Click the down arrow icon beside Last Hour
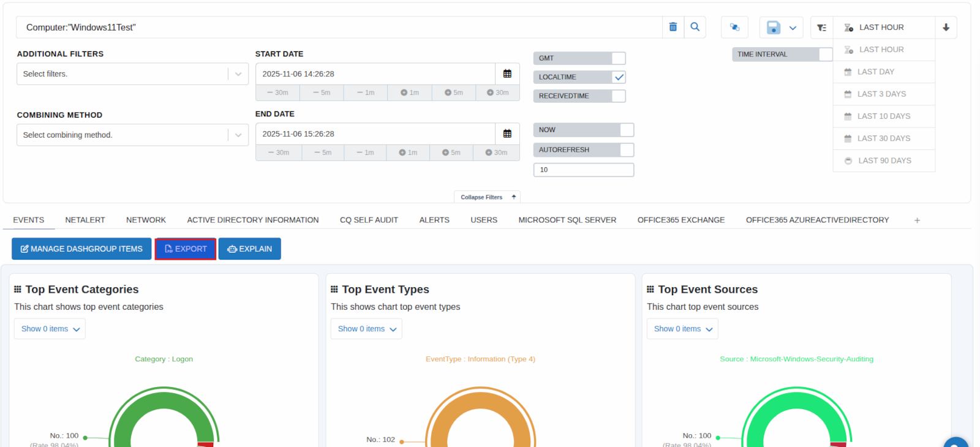The width and height of the screenshot is (980, 447). (946, 28)
